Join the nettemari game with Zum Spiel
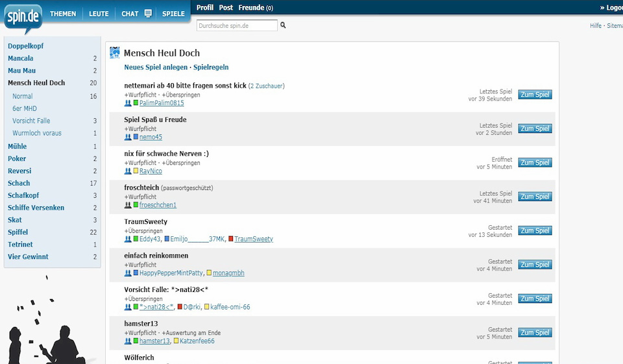Viewport: 623px width, 364px height. tap(535, 95)
